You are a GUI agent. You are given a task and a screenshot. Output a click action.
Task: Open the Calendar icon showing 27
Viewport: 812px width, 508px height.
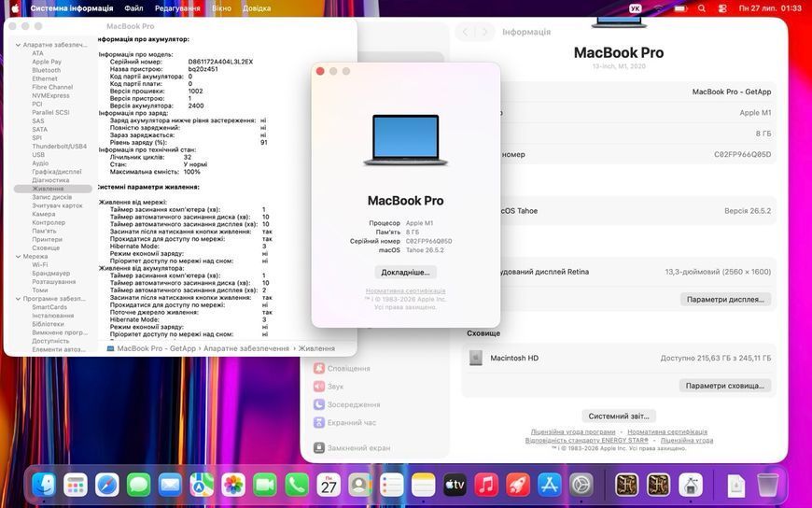pyautogui.click(x=329, y=486)
